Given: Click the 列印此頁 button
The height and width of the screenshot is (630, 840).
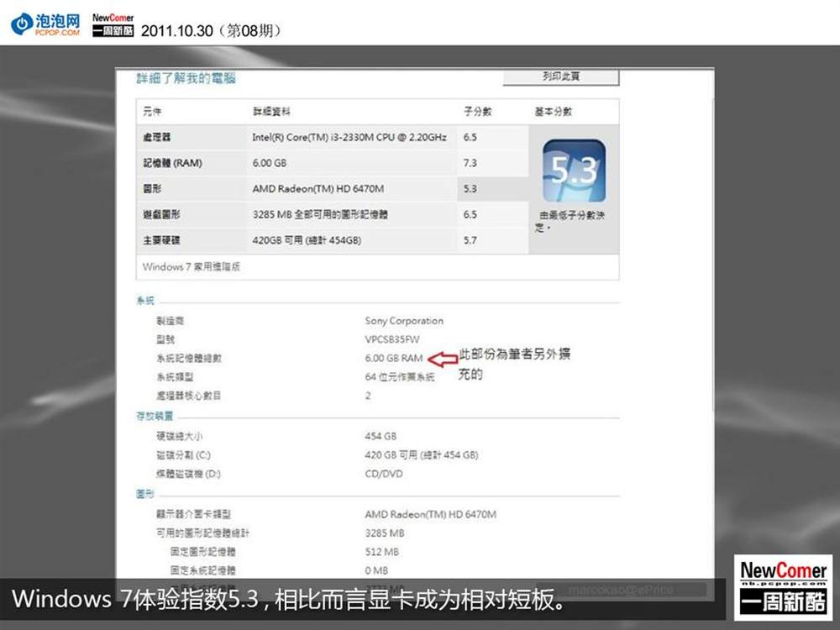Looking at the screenshot, I should [x=561, y=76].
